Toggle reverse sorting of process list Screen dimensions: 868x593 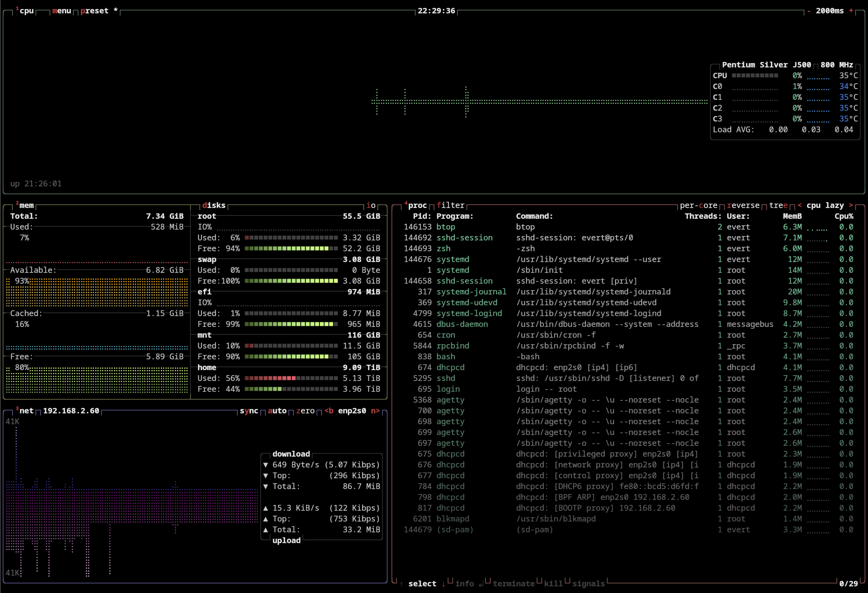tap(743, 205)
